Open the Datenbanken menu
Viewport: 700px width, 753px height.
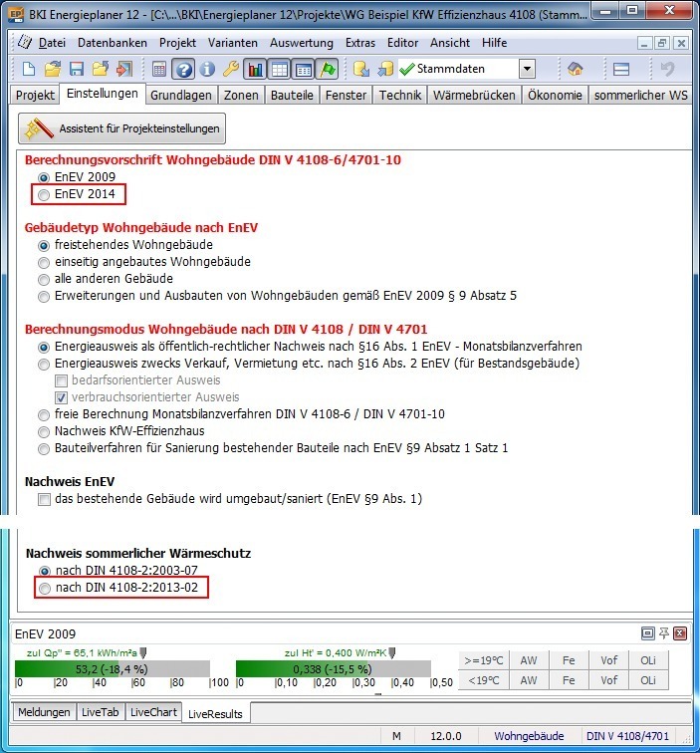point(113,43)
